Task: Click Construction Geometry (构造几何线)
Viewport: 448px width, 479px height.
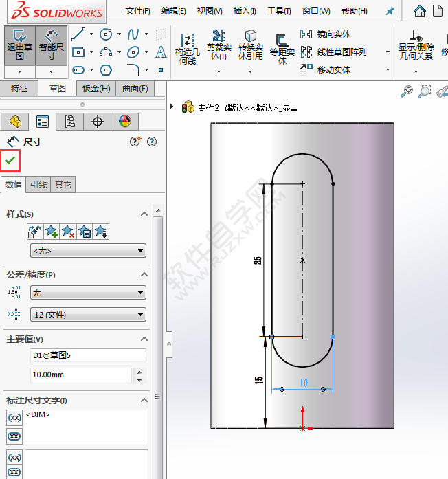Action: point(188,49)
